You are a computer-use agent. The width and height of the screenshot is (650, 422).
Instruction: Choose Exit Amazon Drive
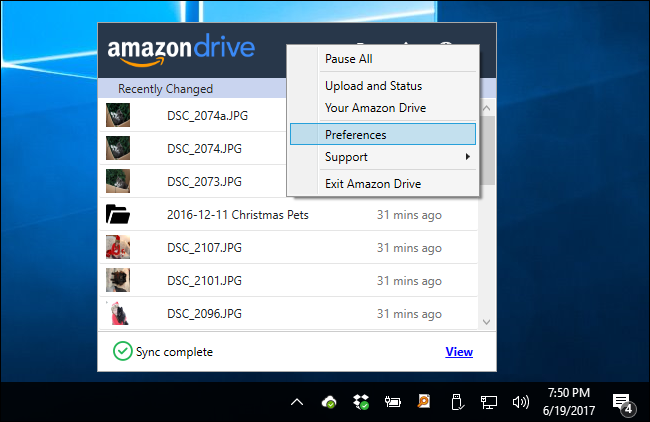coord(383,184)
